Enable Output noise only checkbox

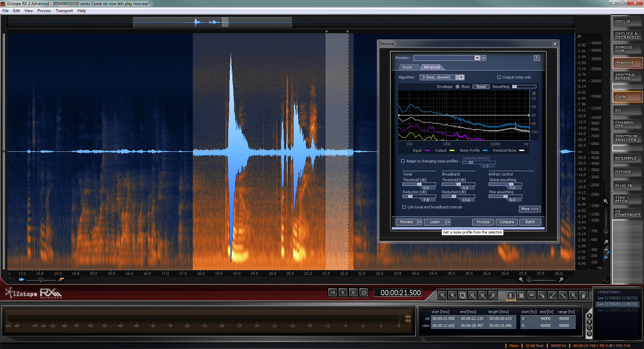499,77
